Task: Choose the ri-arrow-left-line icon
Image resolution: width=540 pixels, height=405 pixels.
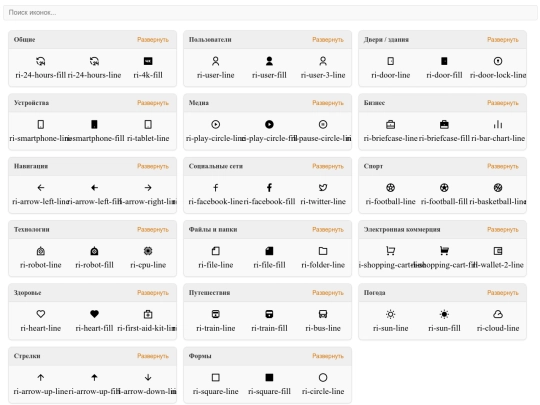Action: point(41,188)
